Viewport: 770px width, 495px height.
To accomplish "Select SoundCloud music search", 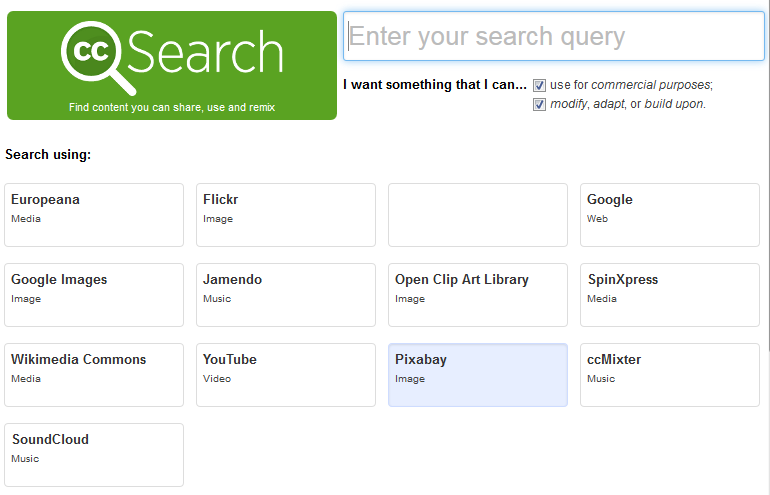I will pos(94,455).
